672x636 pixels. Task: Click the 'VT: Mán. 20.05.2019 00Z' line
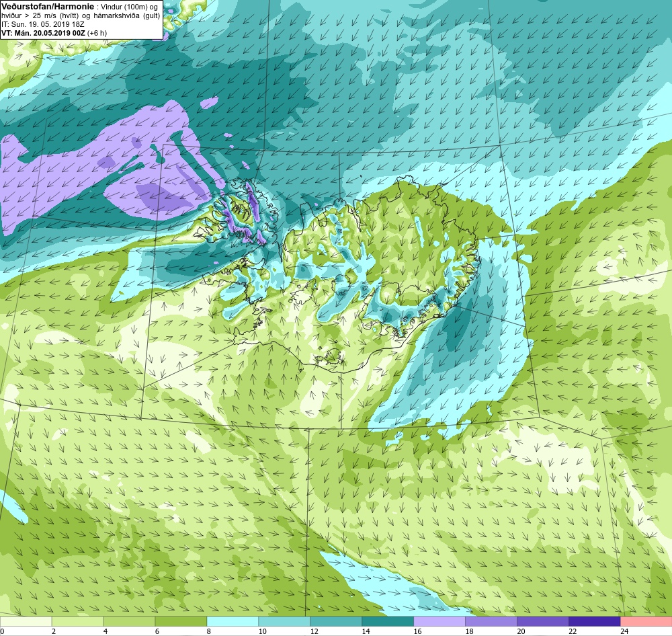pos(43,32)
